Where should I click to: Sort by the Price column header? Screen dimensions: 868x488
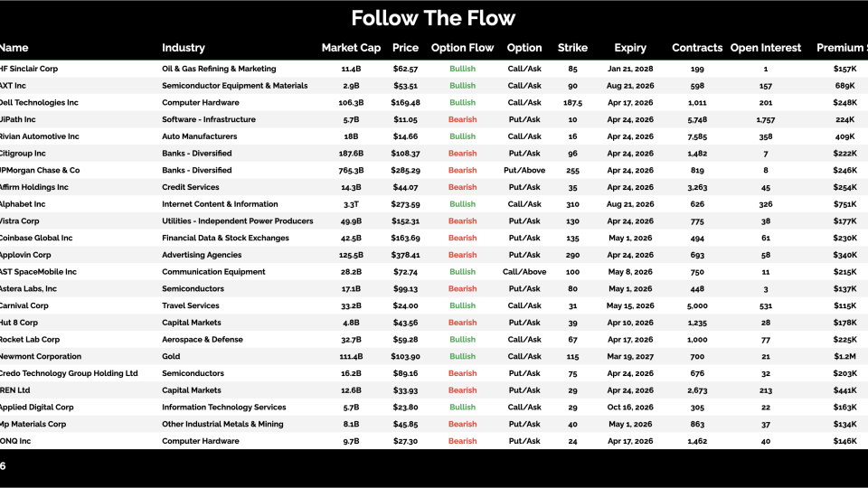(406, 48)
